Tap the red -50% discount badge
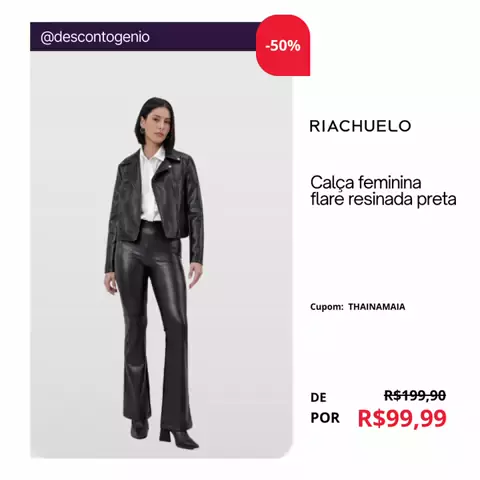Image resolution: width=480 pixels, height=480 pixels. tap(283, 45)
